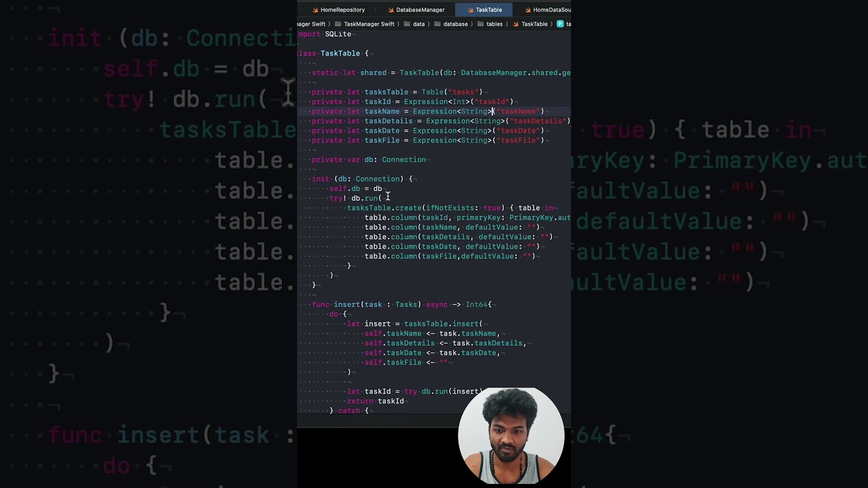
Task: Click the self.db = db line
Action: click(356, 188)
